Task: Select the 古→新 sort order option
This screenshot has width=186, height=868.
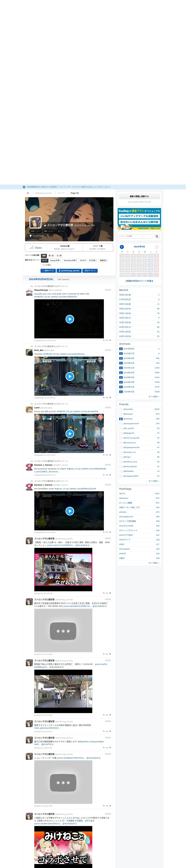Action: (59, 256)
